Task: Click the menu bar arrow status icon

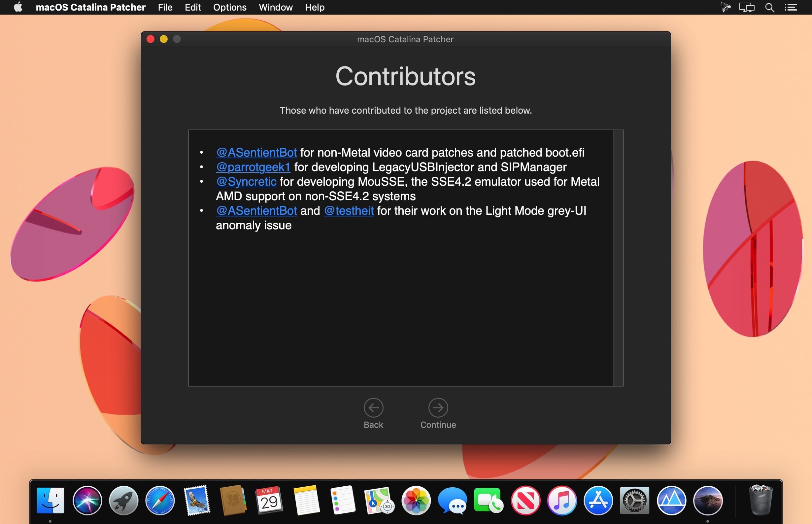Action: click(725, 7)
